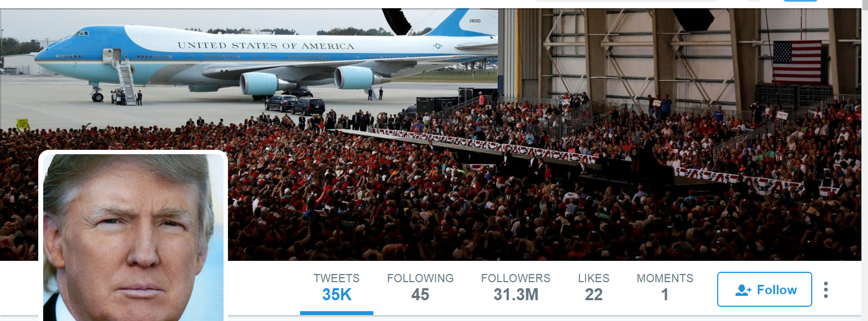Open the three-dot more options menu
Image resolution: width=868 pixels, height=321 pixels.
(x=825, y=290)
